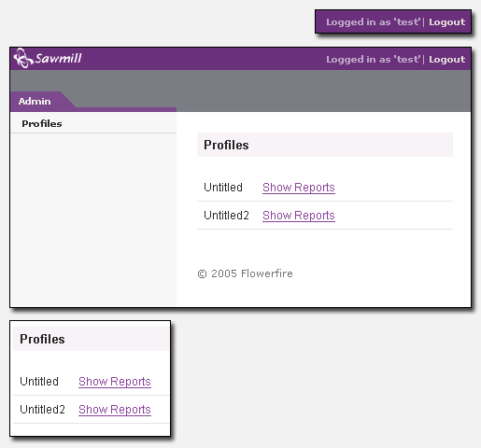Open the Admin tab
The width and height of the screenshot is (481, 448).
coord(35,101)
